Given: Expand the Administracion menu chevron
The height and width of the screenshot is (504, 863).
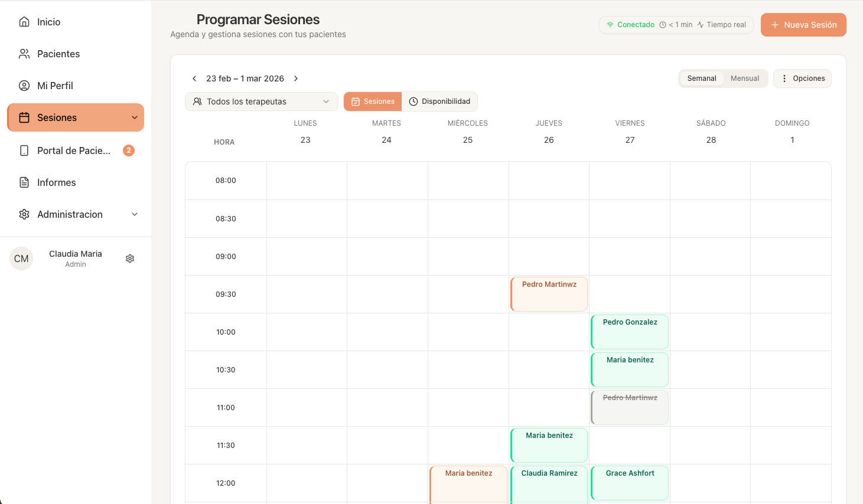Looking at the screenshot, I should pyautogui.click(x=135, y=214).
